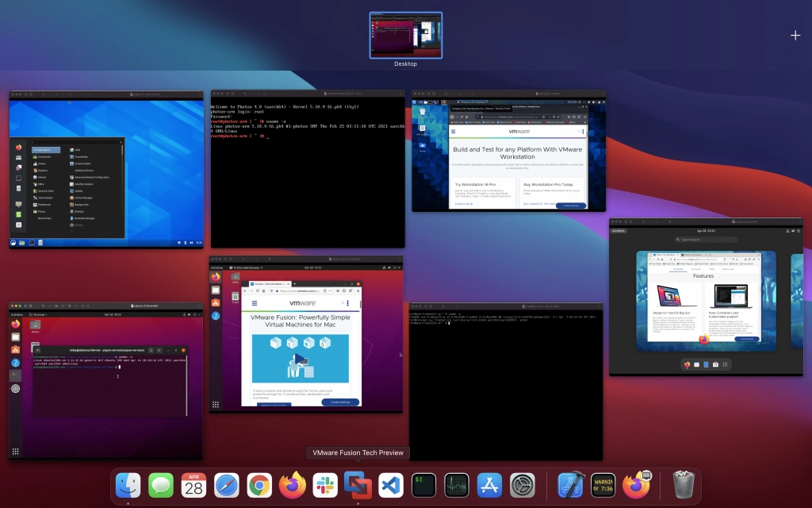Open Safari from the Dock
Screen dimensions: 812x508
(x=227, y=485)
